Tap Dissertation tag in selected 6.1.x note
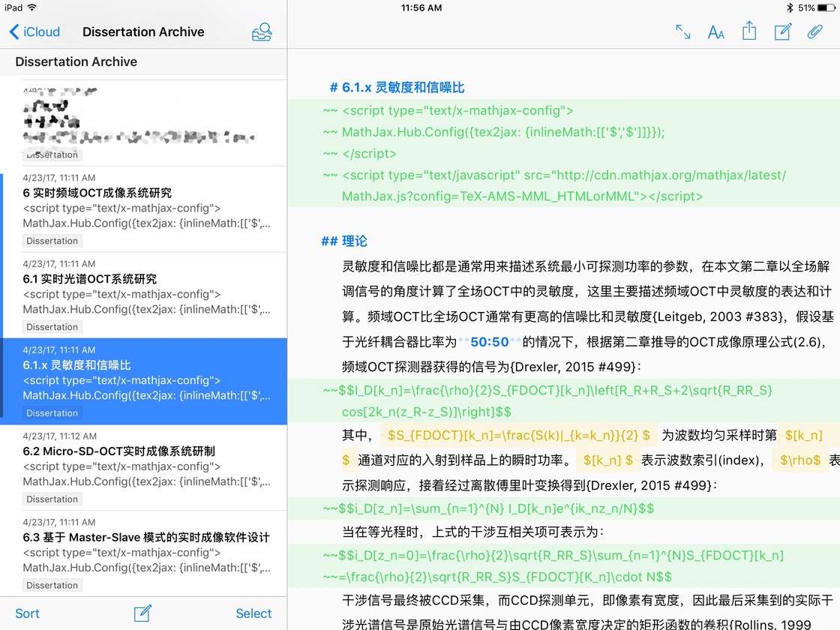The height and width of the screenshot is (630, 840). pyautogui.click(x=52, y=413)
